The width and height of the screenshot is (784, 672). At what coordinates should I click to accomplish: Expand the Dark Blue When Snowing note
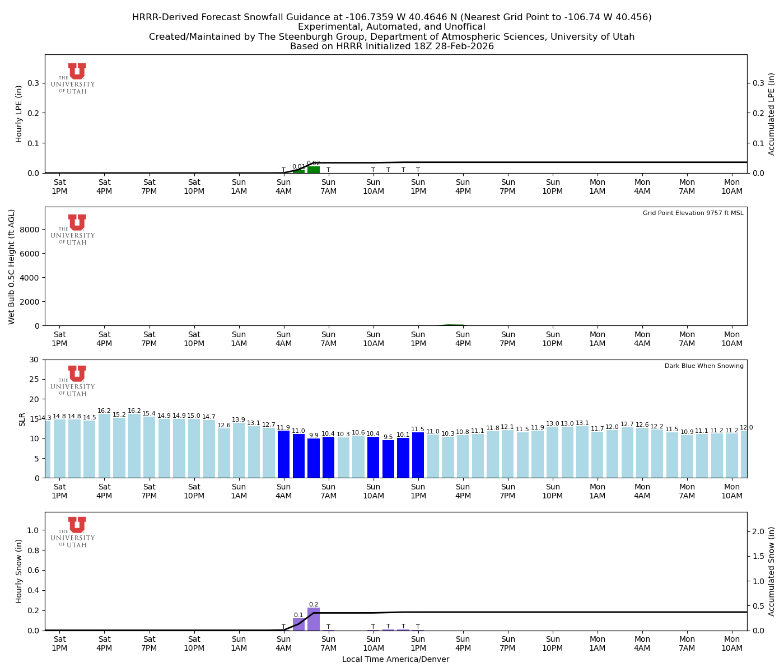coord(703,365)
